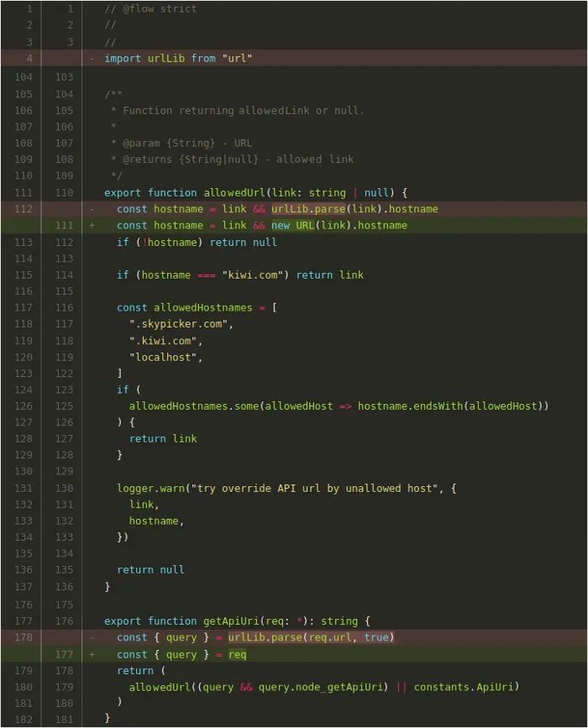Select old line number 4 of the deleted import
588x728 pixels.
pos(28,59)
